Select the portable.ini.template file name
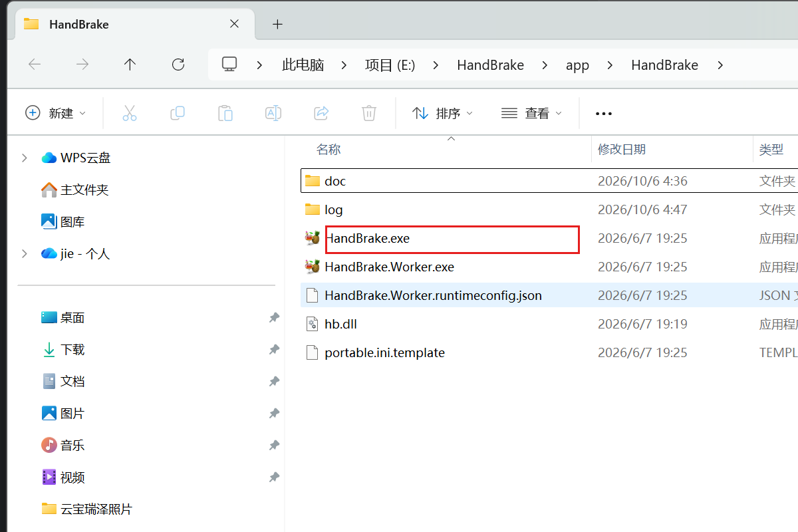This screenshot has width=798, height=532. click(x=384, y=352)
